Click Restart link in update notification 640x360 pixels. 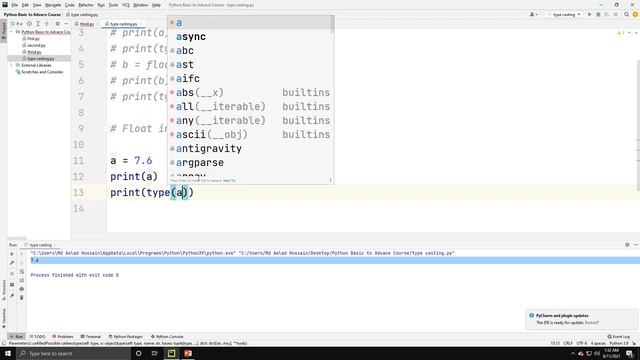pos(592,323)
